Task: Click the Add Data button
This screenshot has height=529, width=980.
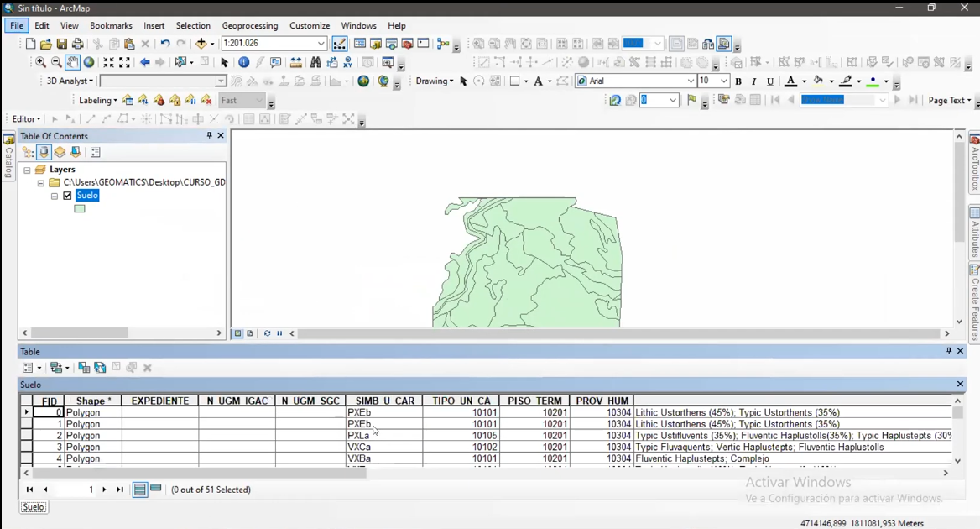Action: (x=201, y=44)
